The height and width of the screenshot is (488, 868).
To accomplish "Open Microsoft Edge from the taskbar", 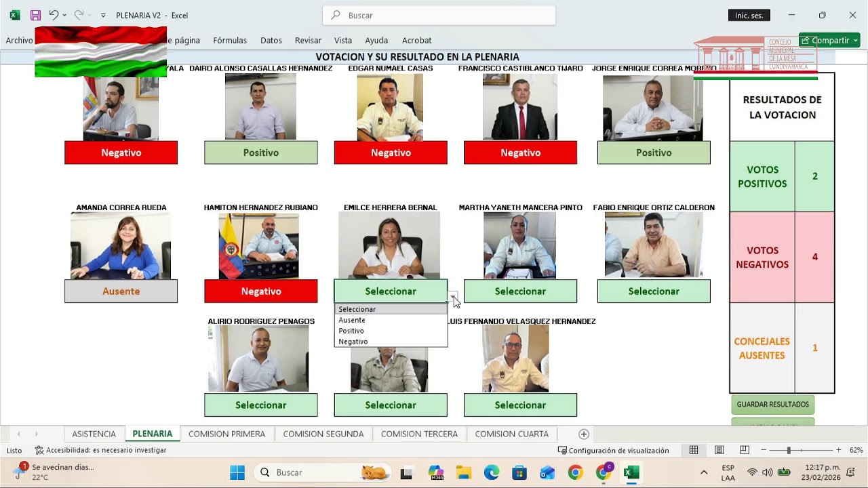I will (492, 472).
